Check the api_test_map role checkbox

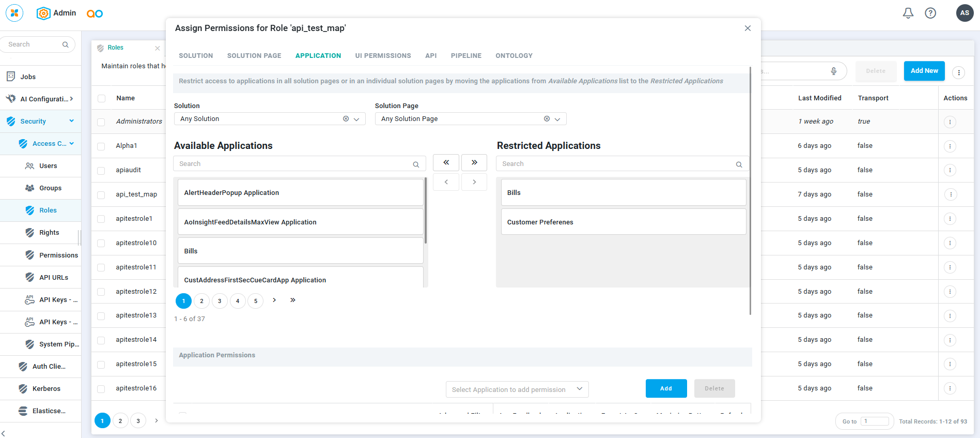pos(101,195)
